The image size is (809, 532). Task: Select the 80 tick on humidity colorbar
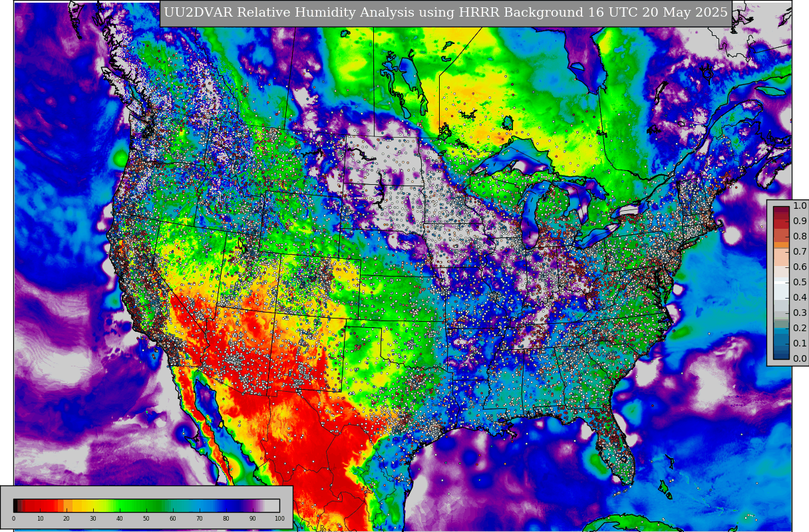click(226, 518)
